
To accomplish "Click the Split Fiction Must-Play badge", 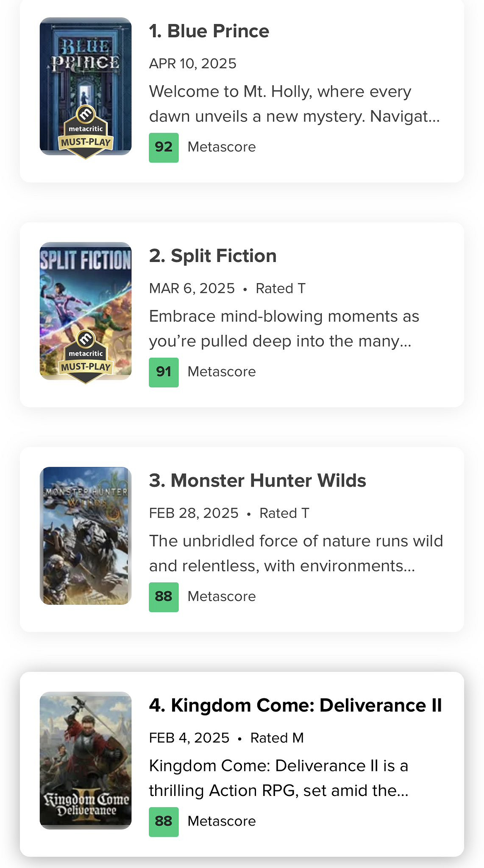I will pos(86,356).
